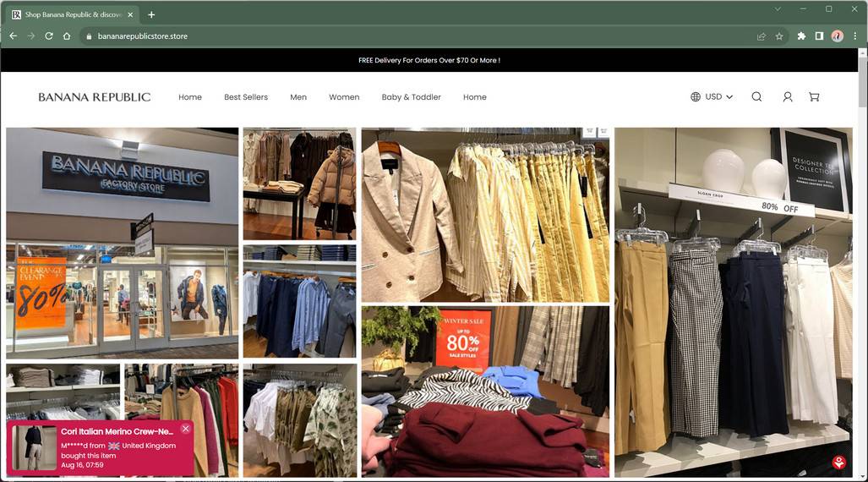
Task: Open a new browser tab
Action: pyautogui.click(x=151, y=15)
